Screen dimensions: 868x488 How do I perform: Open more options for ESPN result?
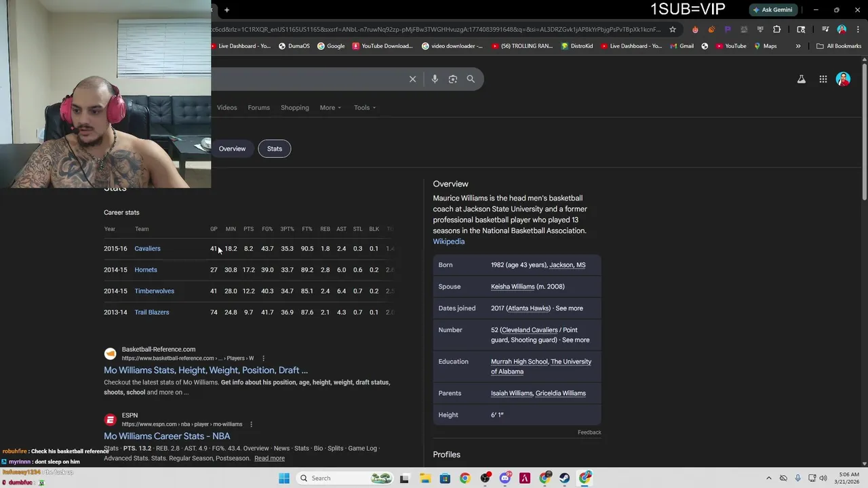(x=251, y=424)
